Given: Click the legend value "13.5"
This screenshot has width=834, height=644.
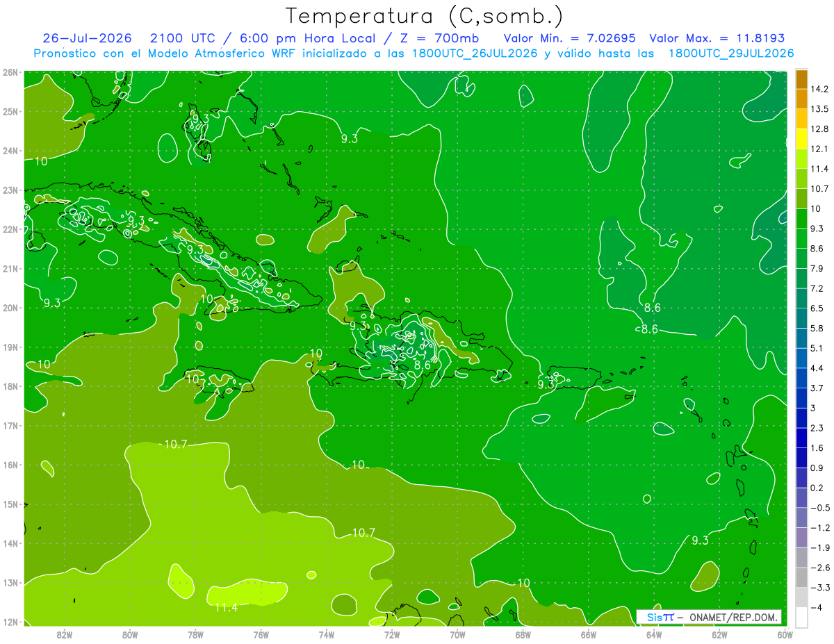Looking at the screenshot, I should point(819,109).
